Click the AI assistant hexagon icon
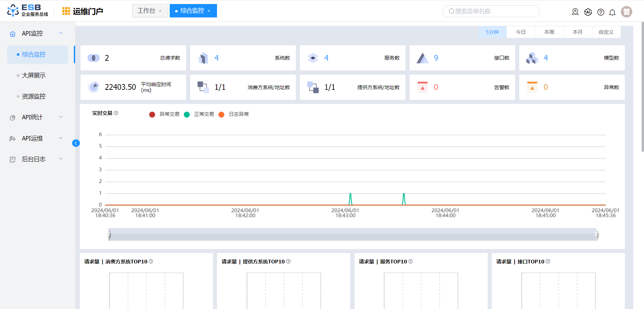 pos(588,12)
